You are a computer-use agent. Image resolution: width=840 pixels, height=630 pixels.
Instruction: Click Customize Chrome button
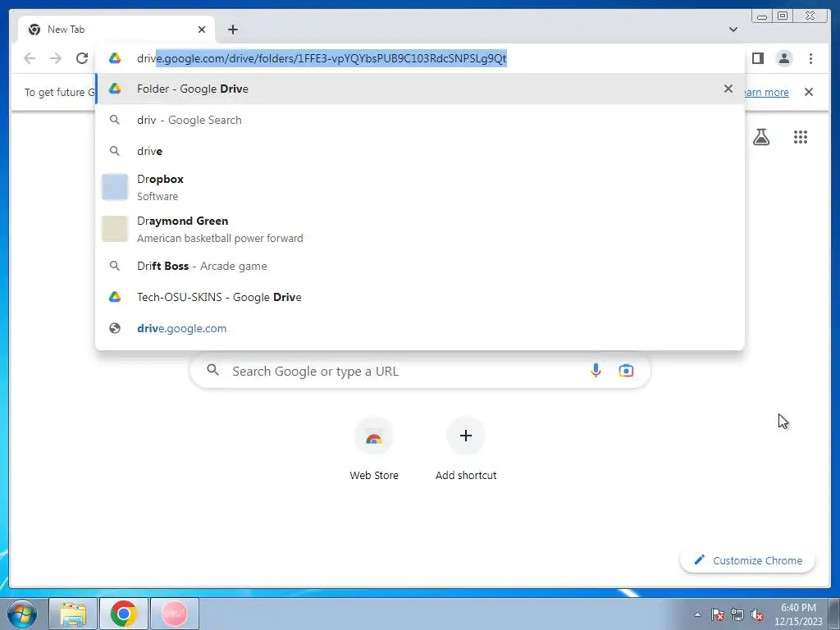[x=748, y=560]
